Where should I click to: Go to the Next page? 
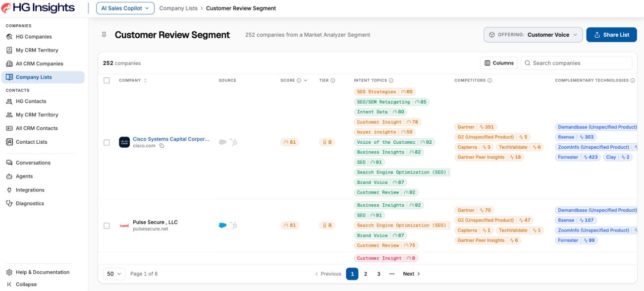[x=411, y=274]
